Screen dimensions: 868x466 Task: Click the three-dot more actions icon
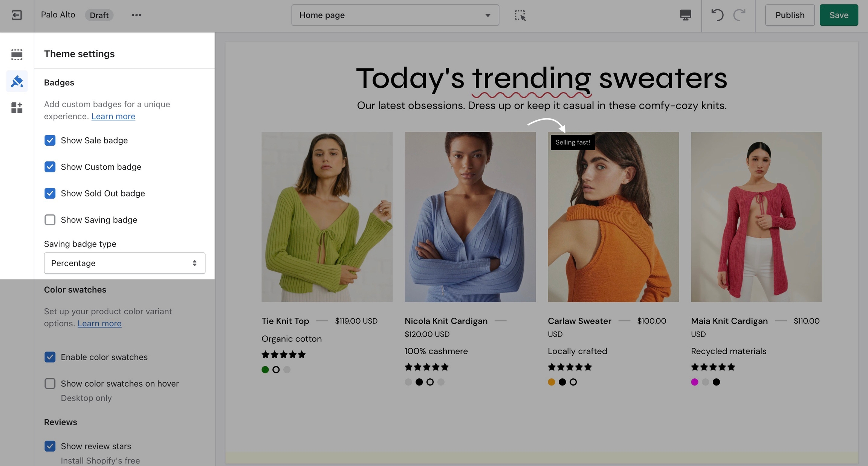coord(136,15)
